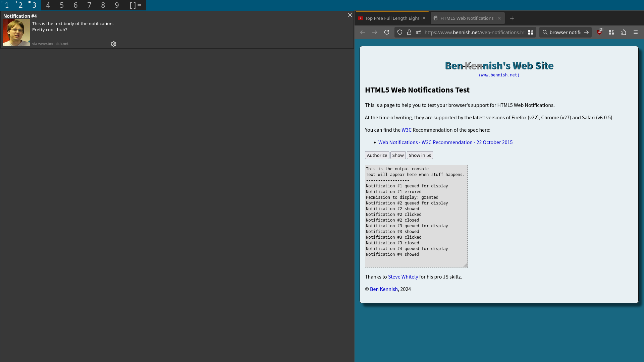Image resolution: width=644 pixels, height=362 pixels.
Task: Open the W3C Recommendation 22 October 2015 link
Action: click(445, 142)
